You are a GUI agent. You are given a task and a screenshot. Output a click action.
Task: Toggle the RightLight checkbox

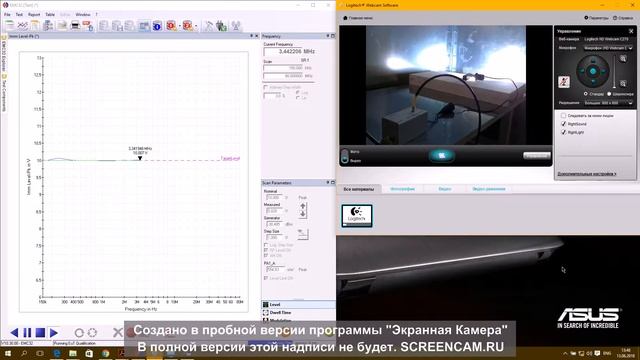564,132
